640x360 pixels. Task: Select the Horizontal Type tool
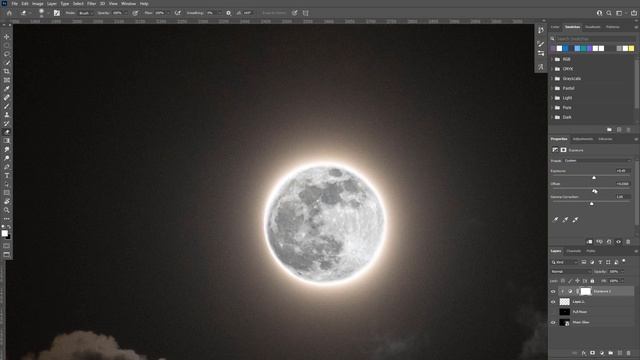click(x=7, y=176)
